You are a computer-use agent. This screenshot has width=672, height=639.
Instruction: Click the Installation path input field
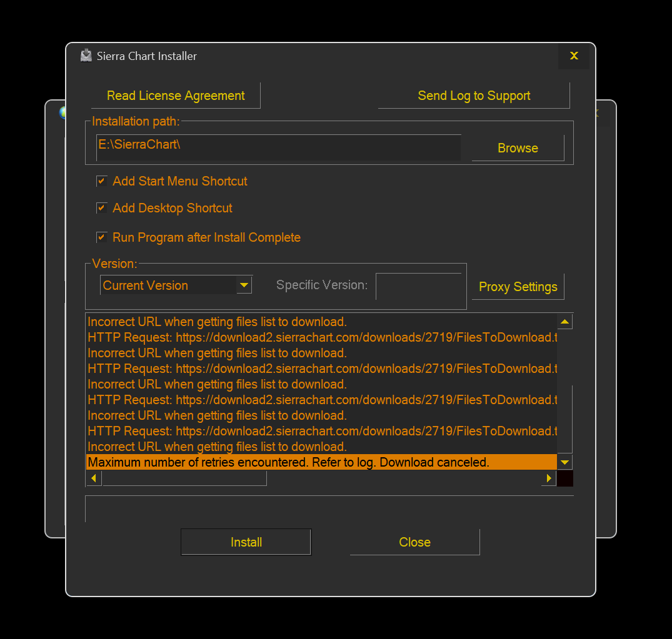tap(279, 148)
